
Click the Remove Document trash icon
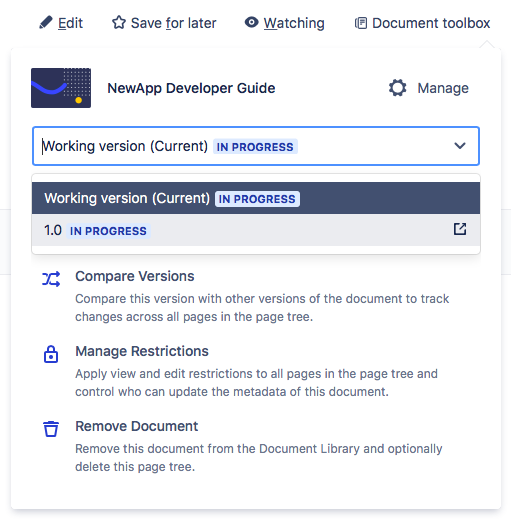pyautogui.click(x=51, y=429)
